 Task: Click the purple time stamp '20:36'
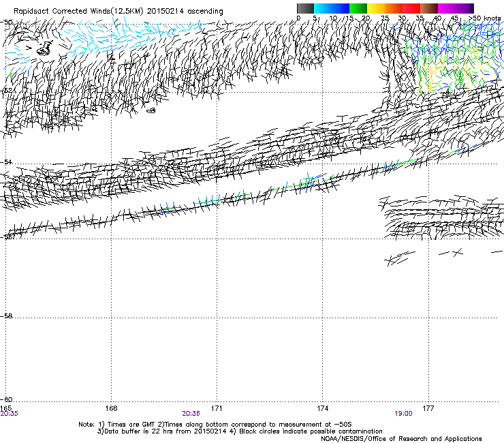(x=191, y=414)
